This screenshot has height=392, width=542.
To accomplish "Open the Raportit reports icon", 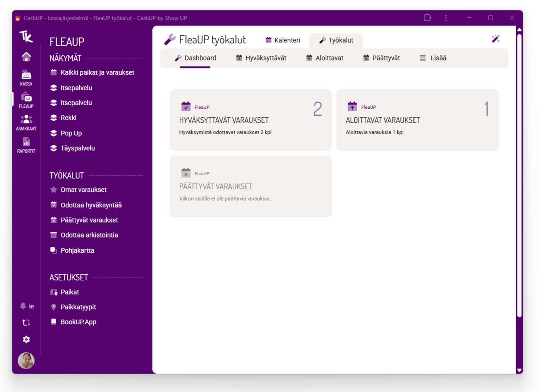I will pyautogui.click(x=26, y=145).
